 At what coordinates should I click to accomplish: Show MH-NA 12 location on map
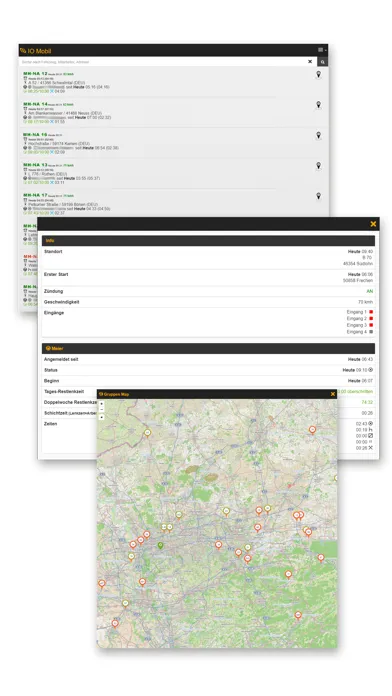pos(318,75)
